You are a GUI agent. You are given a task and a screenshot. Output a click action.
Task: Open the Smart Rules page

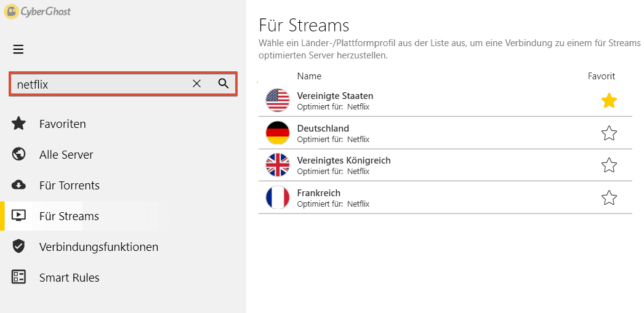point(70,278)
